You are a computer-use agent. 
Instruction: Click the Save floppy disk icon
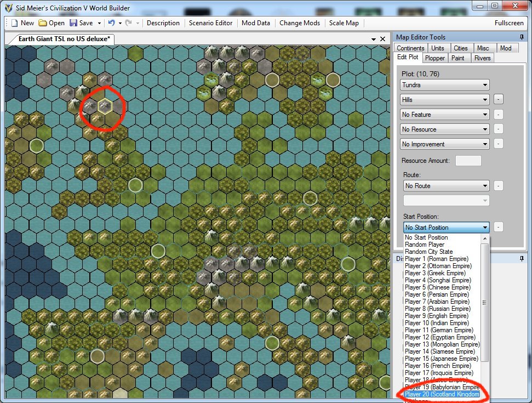(73, 23)
